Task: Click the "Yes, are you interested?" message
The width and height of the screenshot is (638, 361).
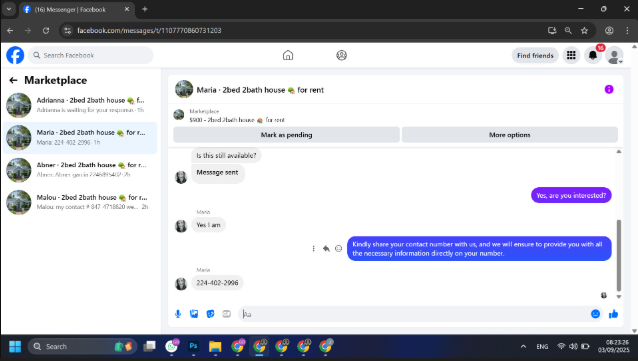Action: [571, 195]
